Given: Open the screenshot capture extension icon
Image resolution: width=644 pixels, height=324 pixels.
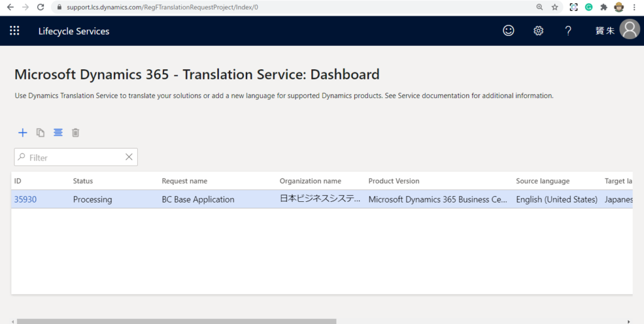Looking at the screenshot, I should 574,7.
